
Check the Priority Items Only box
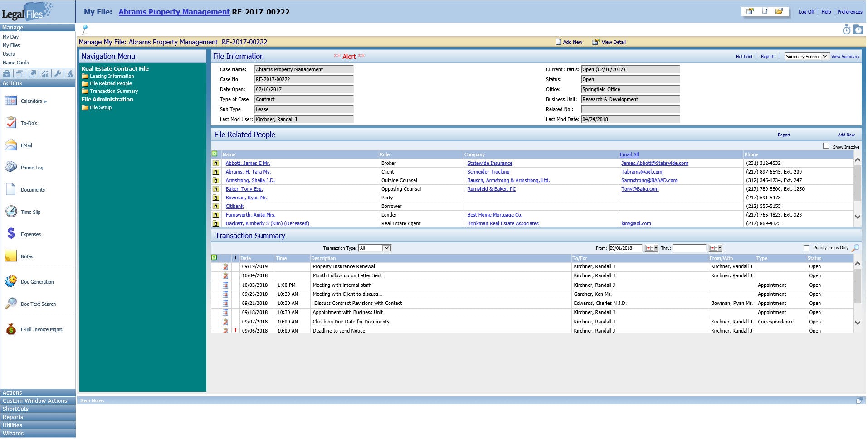pyautogui.click(x=806, y=247)
